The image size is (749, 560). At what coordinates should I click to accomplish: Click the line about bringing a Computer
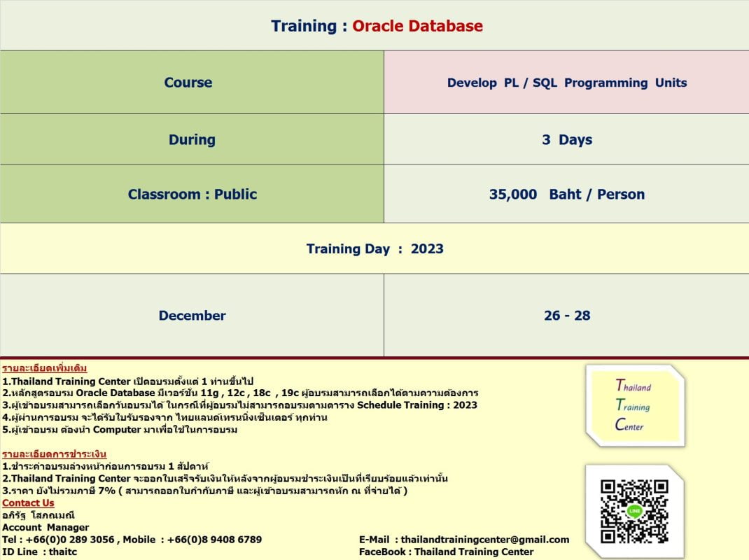(x=120, y=430)
